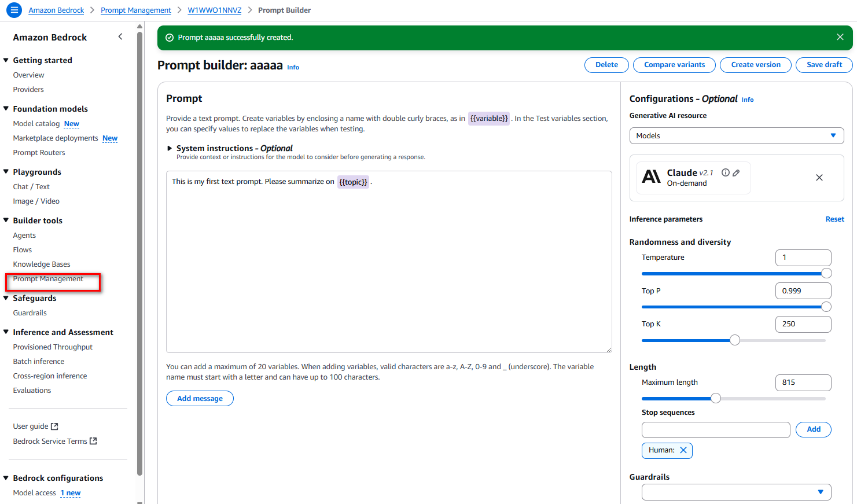Collapse the Playgrounds section

point(6,171)
